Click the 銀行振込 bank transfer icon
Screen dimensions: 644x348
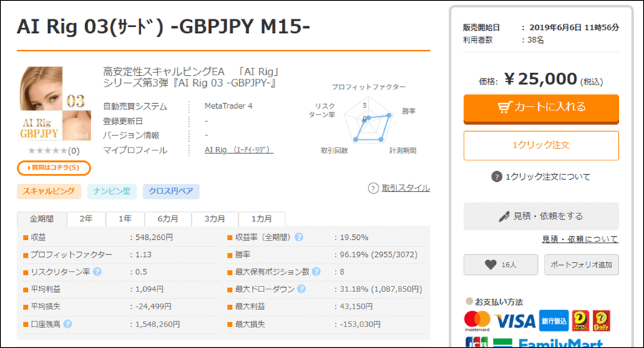click(554, 321)
